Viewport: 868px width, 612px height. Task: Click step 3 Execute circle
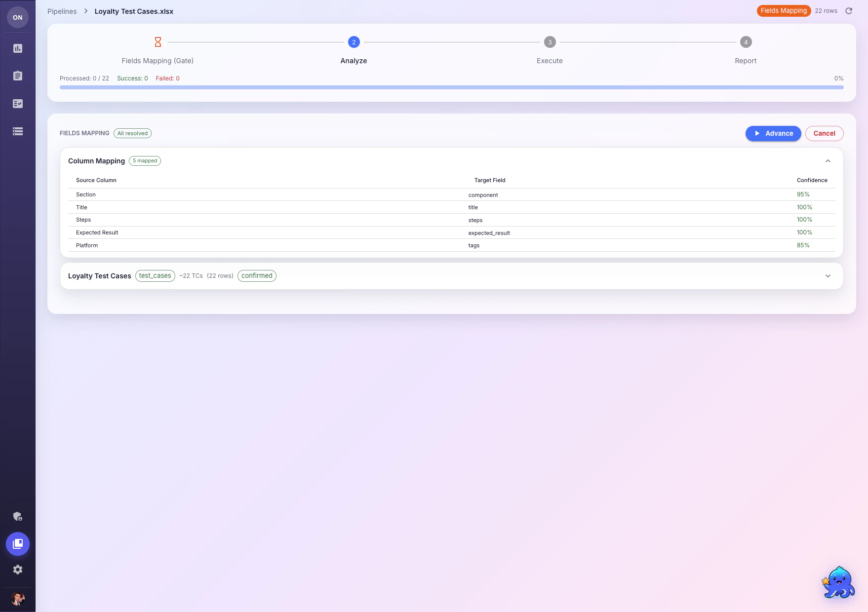tap(550, 42)
